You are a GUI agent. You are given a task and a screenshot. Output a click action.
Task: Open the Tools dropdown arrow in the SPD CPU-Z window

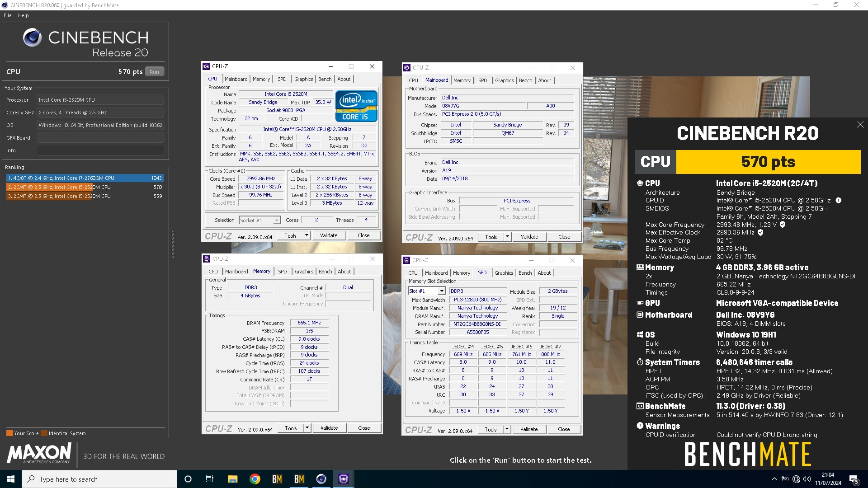pos(507,429)
